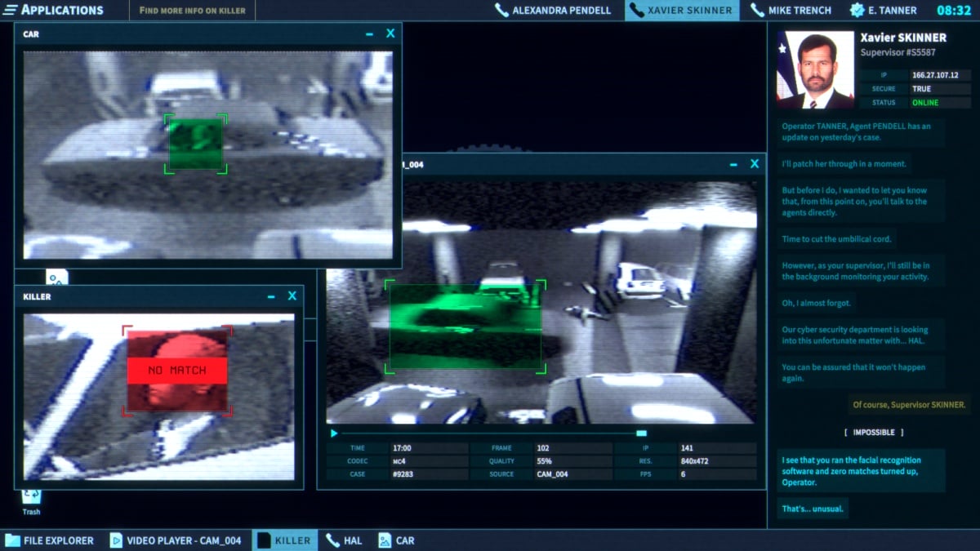Click Xavier Skinner's profile photo
This screenshot has height=551, width=980.
814,69
